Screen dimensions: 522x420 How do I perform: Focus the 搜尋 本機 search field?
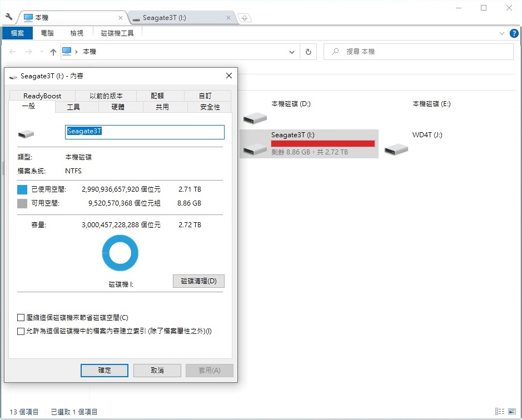419,52
